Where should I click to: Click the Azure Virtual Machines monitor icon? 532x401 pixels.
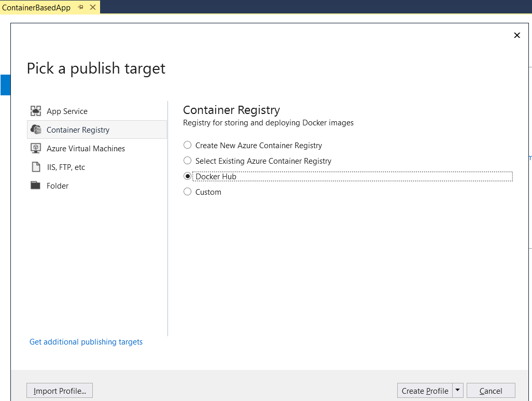(36, 148)
